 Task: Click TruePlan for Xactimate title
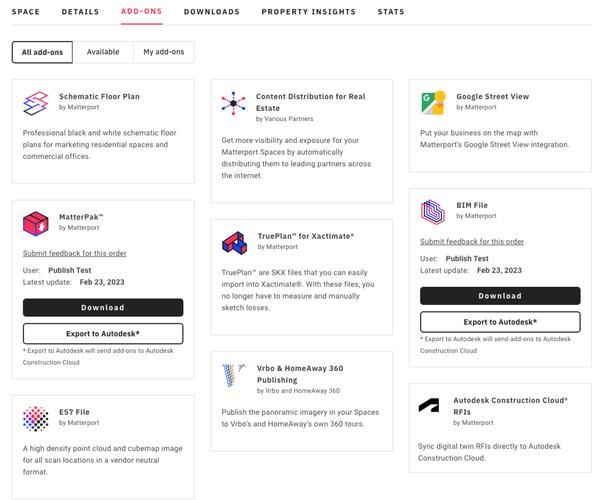(306, 236)
